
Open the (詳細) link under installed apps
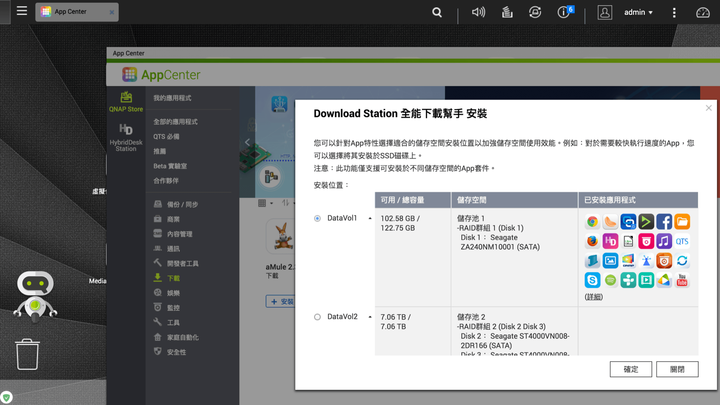point(593,297)
